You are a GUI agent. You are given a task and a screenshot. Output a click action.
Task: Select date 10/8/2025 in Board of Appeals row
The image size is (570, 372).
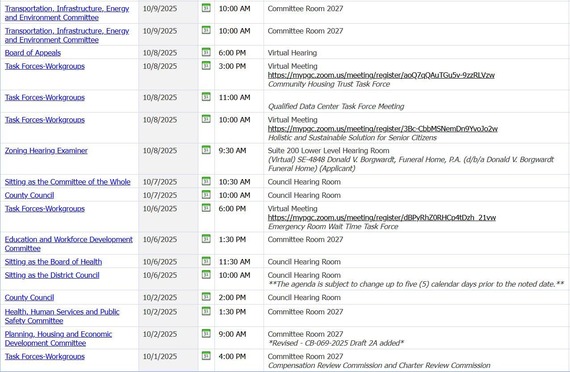pyautogui.click(x=160, y=53)
